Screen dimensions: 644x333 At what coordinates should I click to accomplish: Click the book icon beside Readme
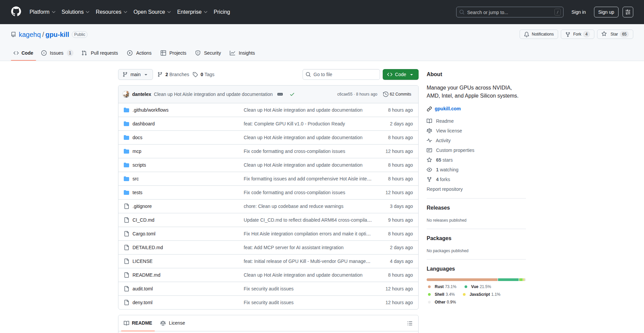click(429, 121)
